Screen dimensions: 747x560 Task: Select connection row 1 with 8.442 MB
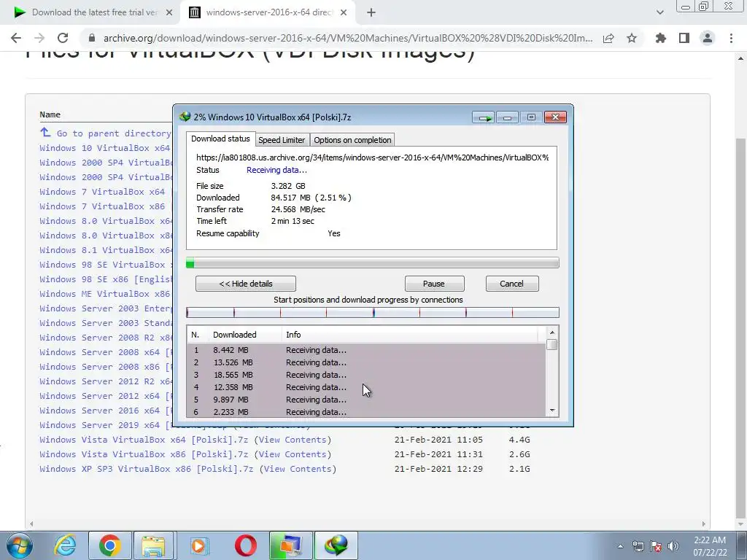coord(366,350)
